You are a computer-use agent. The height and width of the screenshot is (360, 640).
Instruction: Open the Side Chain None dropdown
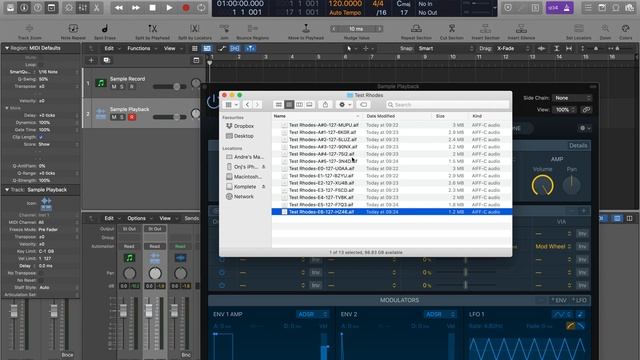pos(572,98)
